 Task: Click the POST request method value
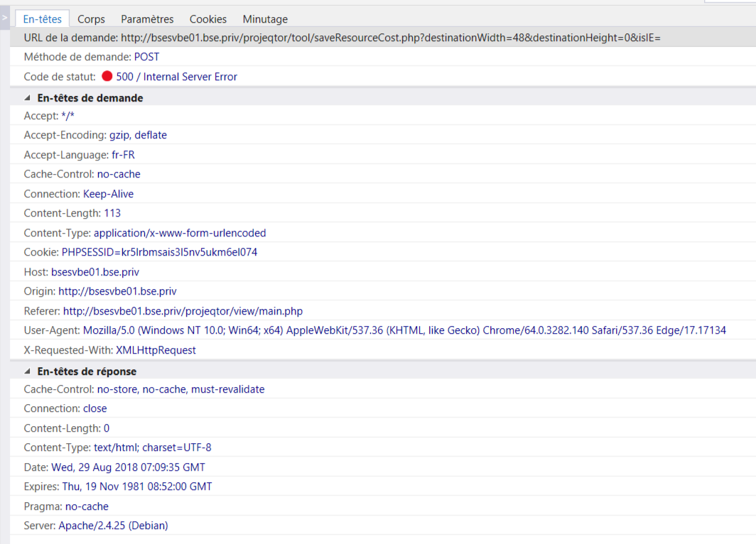click(x=146, y=57)
